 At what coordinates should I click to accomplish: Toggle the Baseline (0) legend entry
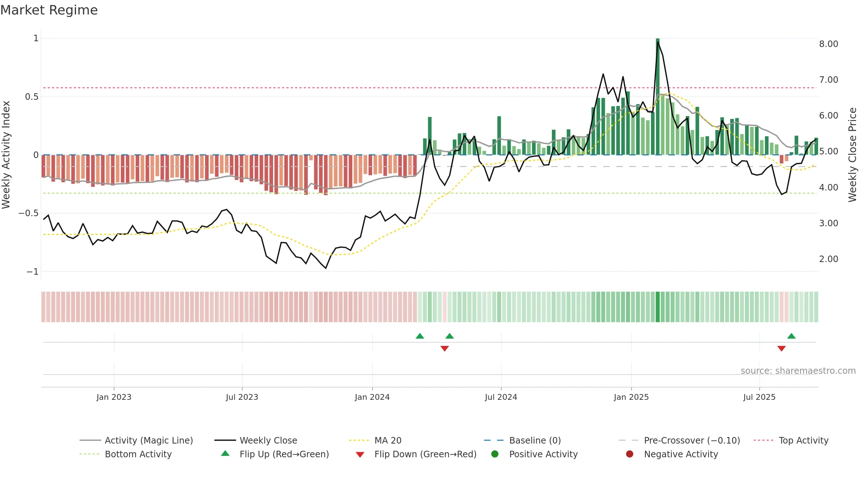coord(522,440)
